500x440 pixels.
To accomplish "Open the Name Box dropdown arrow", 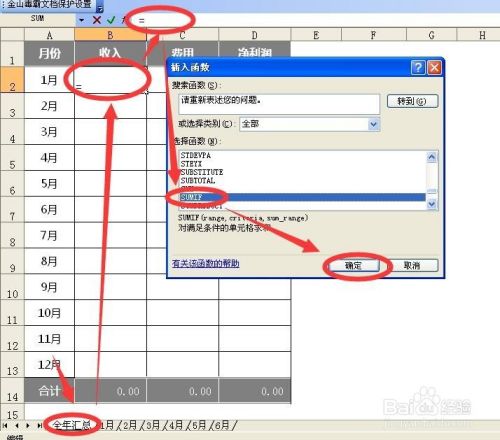I will click(x=81, y=20).
